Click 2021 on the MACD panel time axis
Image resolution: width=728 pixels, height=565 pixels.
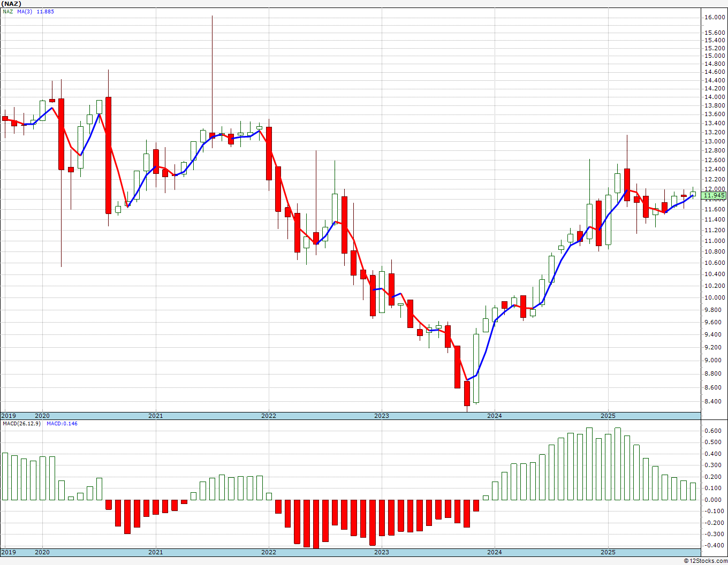point(155,552)
